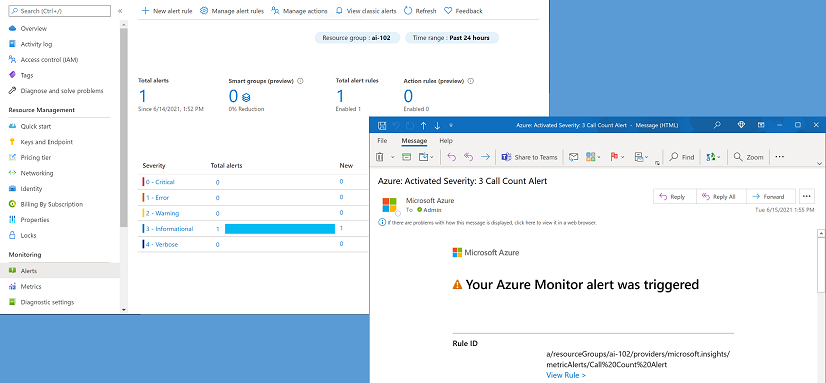Click the blue Informational alerts bar
This screenshot has height=383, width=826.
pyautogui.click(x=280, y=229)
